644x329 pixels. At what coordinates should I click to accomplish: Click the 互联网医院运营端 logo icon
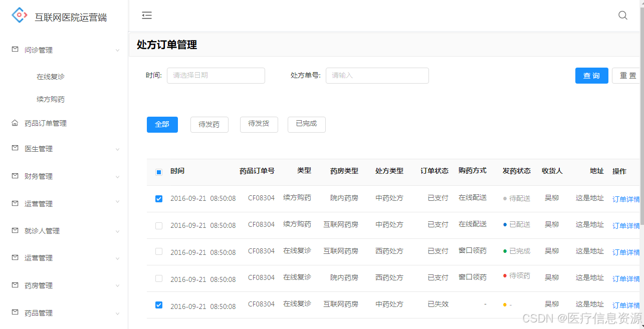coord(20,16)
